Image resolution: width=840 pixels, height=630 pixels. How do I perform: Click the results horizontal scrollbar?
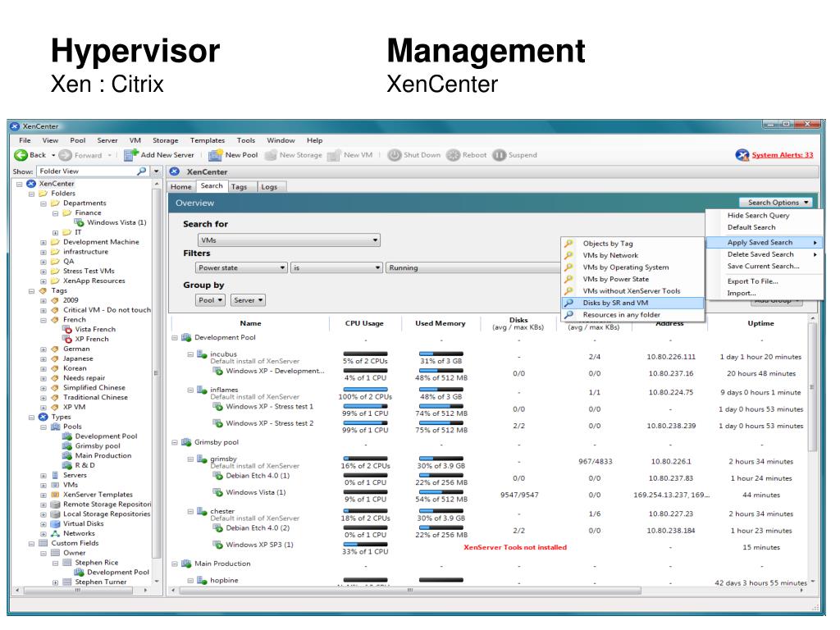(410, 591)
